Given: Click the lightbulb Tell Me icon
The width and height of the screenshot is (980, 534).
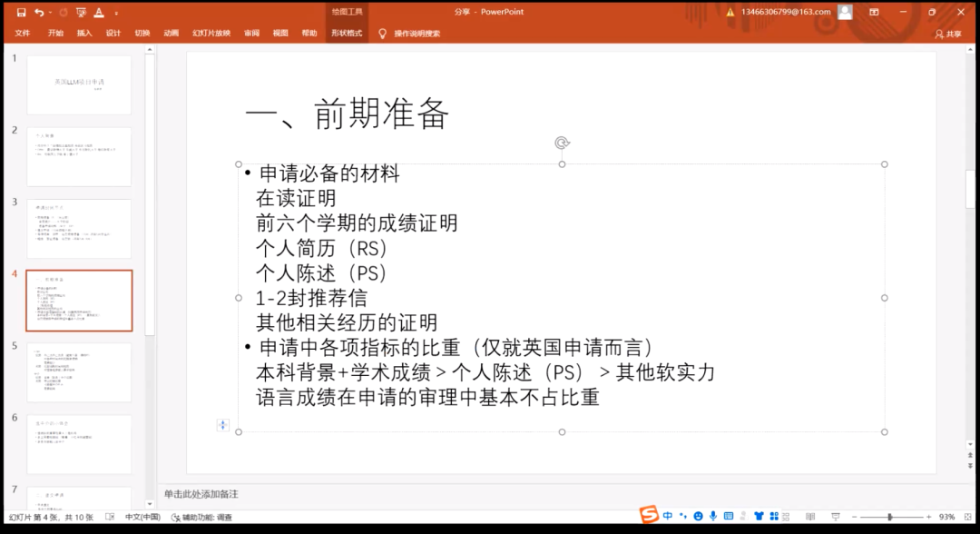Looking at the screenshot, I should pos(382,34).
